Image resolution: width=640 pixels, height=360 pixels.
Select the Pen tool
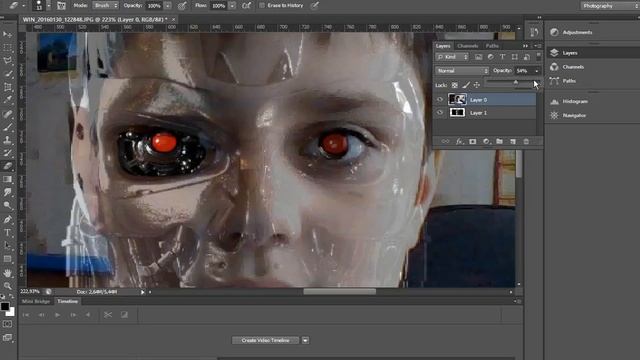click(x=7, y=220)
